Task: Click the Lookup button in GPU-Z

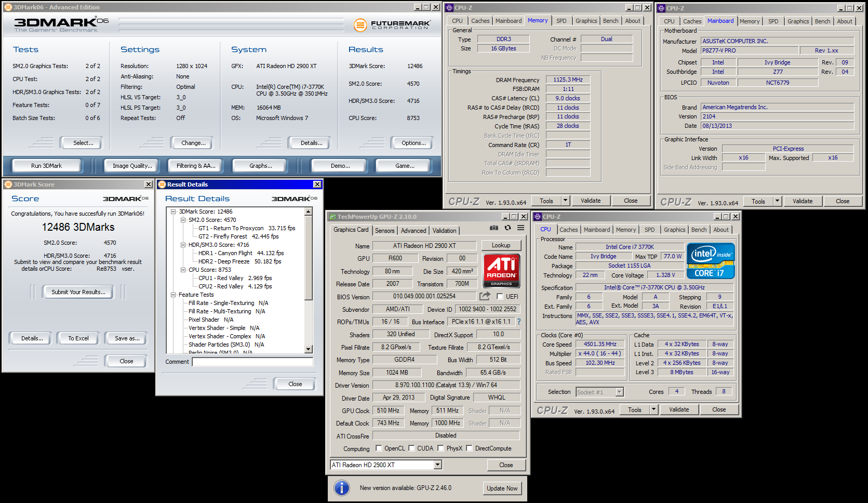Action: [x=501, y=245]
